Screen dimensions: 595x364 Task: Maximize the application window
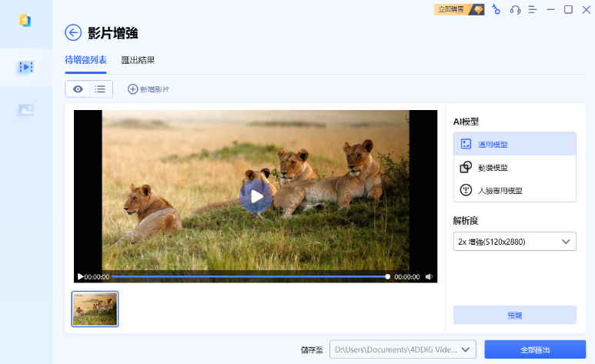point(568,9)
